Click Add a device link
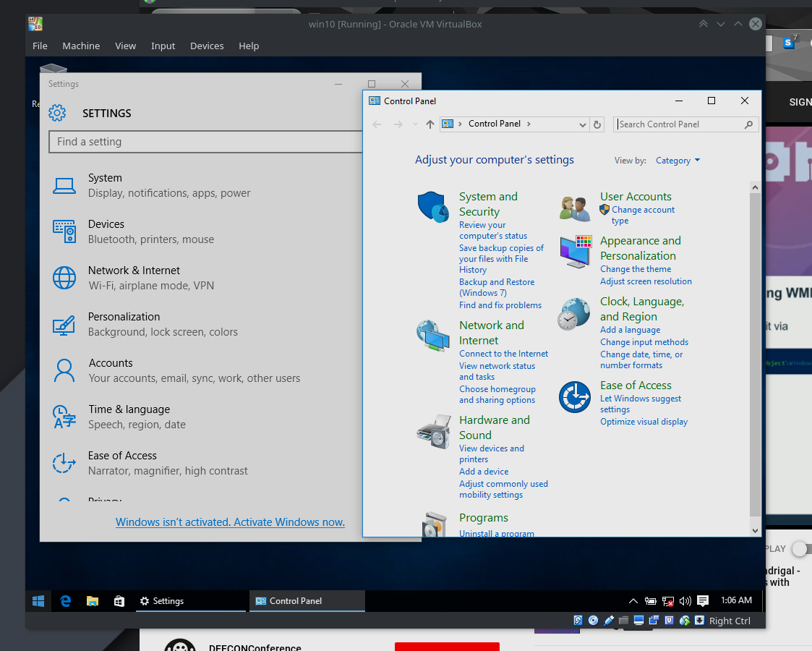The width and height of the screenshot is (812, 651). pos(484,472)
